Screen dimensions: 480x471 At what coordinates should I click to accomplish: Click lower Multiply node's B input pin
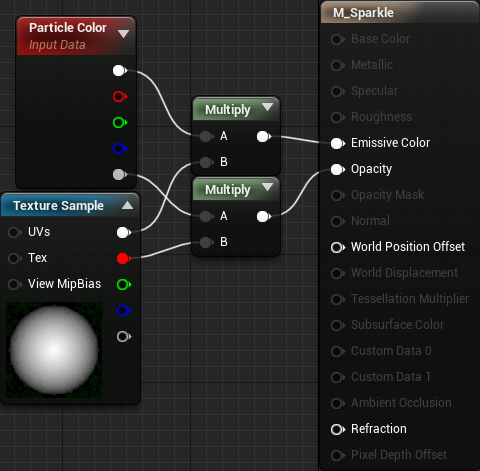207,242
